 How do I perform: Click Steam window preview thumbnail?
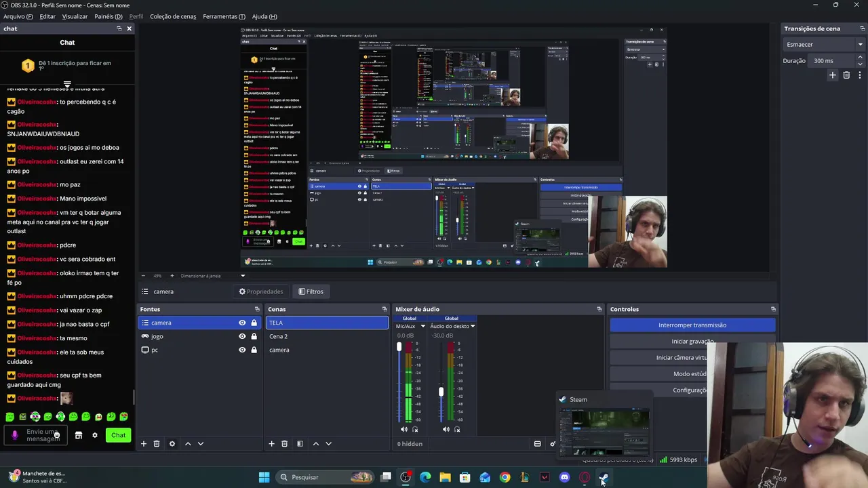click(x=604, y=432)
